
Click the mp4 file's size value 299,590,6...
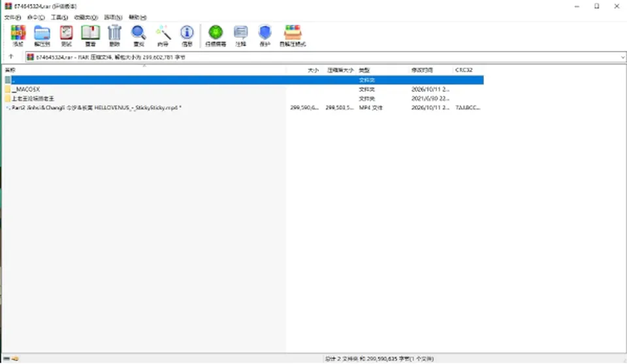pos(304,108)
